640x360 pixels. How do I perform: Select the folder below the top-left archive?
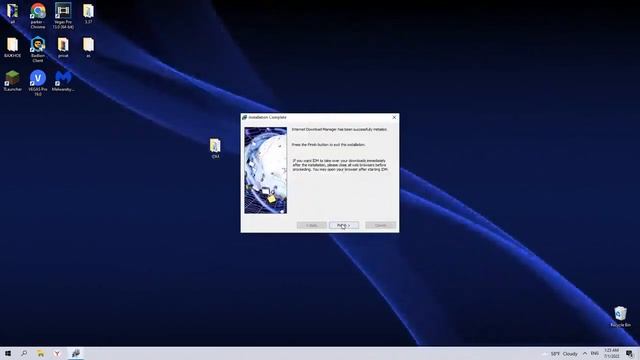(12, 47)
